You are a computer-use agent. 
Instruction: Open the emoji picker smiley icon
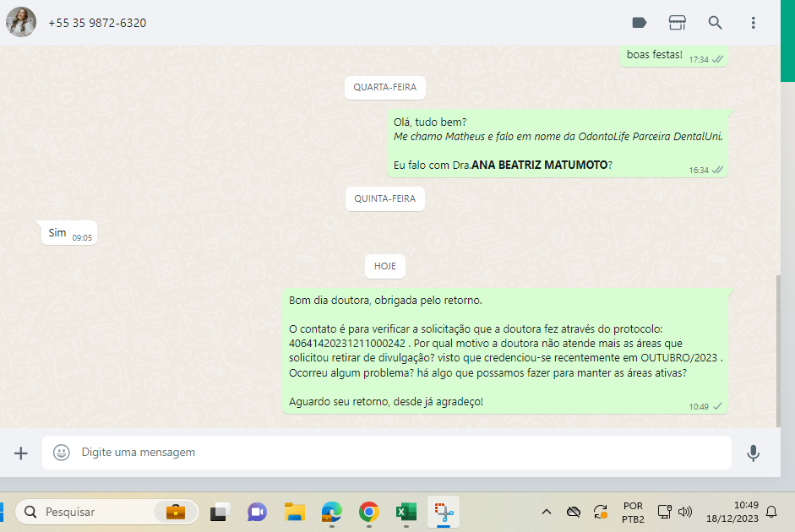pos(62,453)
